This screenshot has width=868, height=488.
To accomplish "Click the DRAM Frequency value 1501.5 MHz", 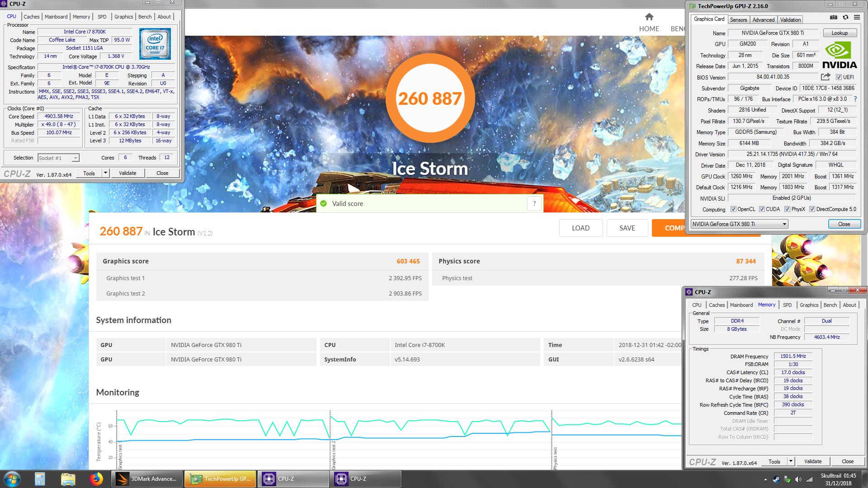I will (x=793, y=357).
